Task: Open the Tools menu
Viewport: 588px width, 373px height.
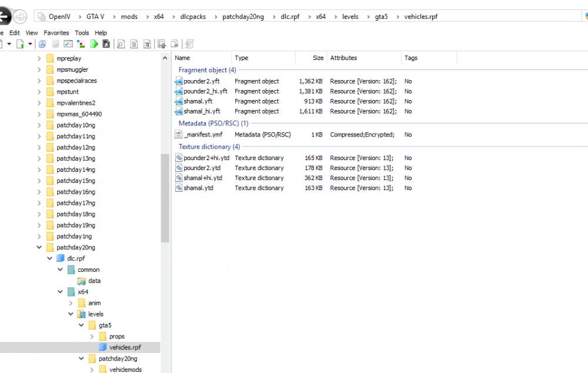Action: [82, 33]
